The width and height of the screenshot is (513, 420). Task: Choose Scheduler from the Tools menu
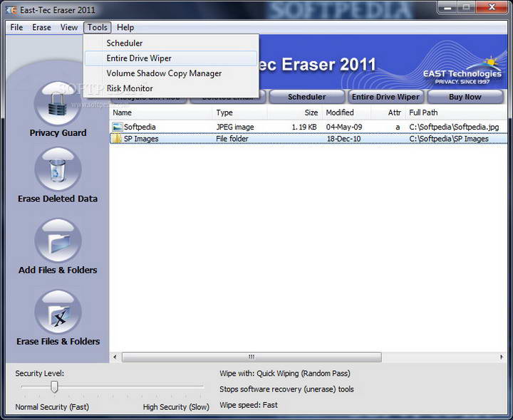click(171, 43)
